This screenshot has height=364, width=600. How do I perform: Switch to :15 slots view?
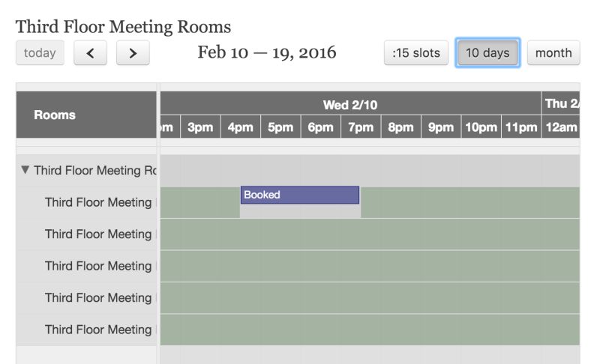click(x=416, y=53)
